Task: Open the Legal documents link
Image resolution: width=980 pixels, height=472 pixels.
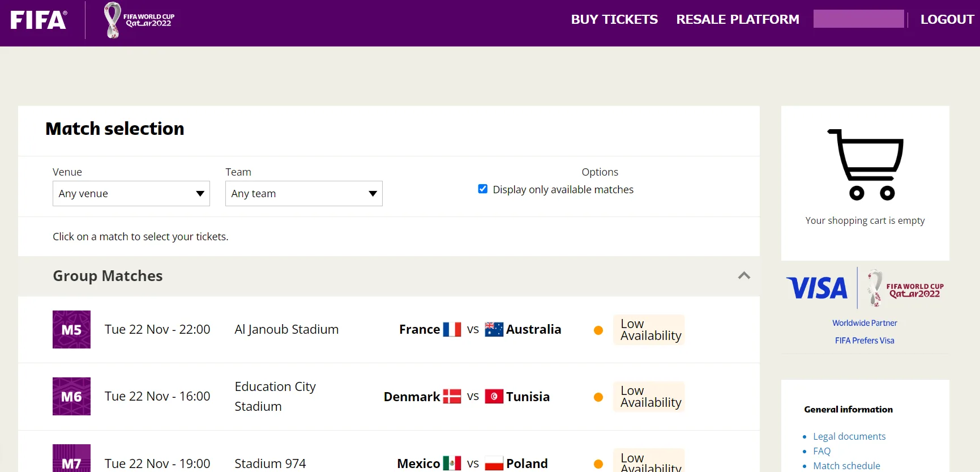Action: 849,436
